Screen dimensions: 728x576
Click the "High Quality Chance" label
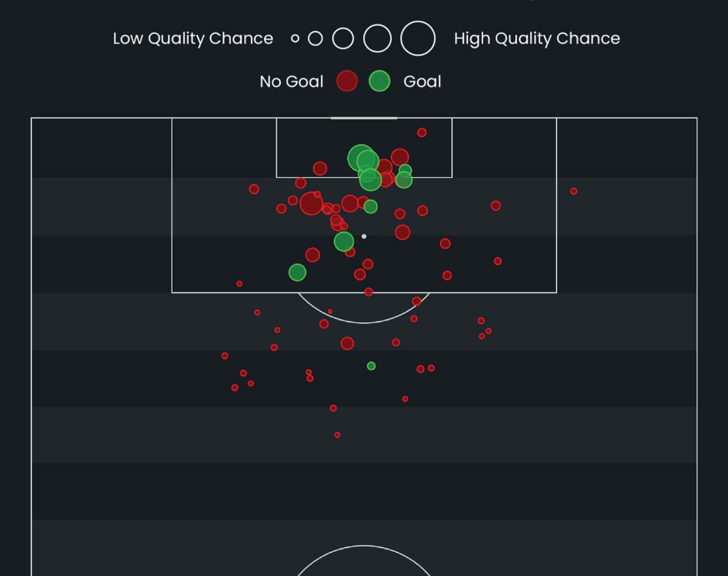[537, 39]
